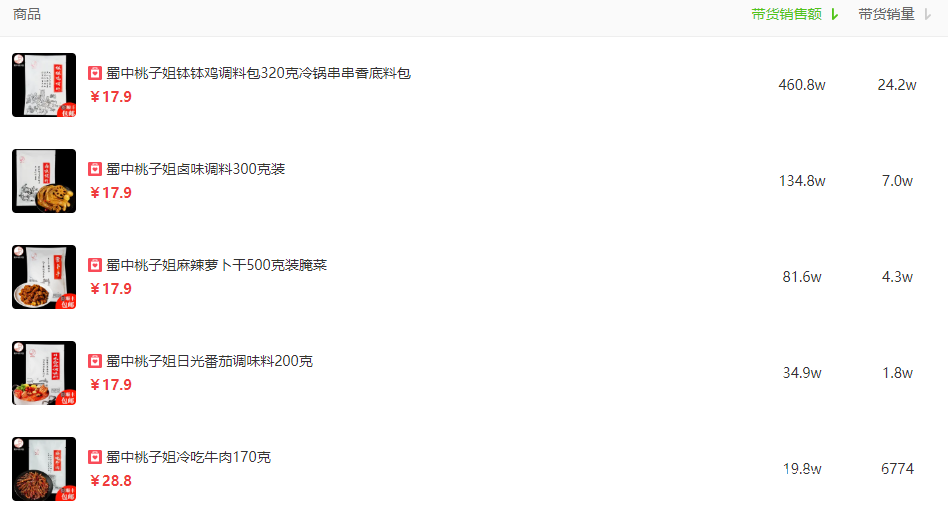
Task: Click the 卤味调料 product thumbnail
Action: coord(44,181)
